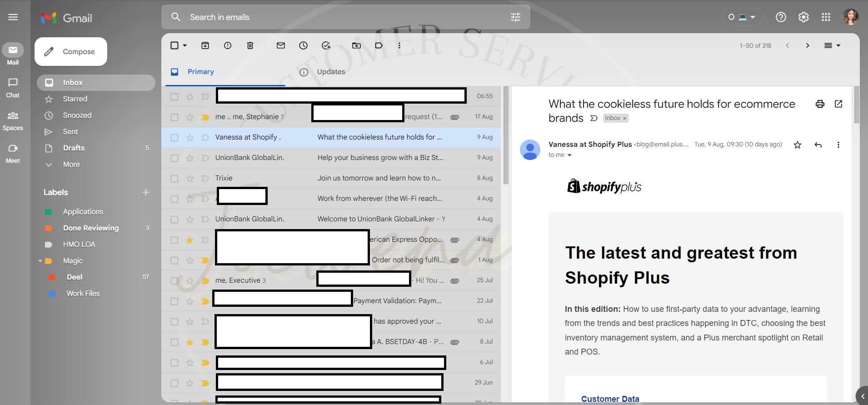868x405 pixels.
Task: Click the Search in emails field
Action: coord(345,17)
